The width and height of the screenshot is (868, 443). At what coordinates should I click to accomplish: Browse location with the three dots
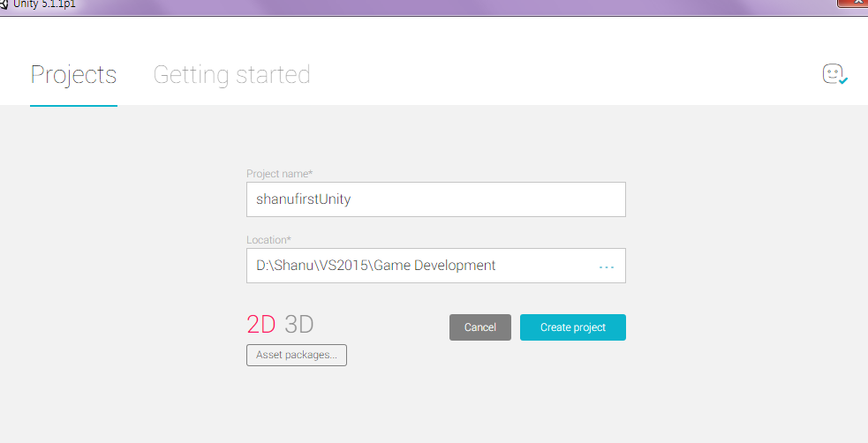(606, 267)
